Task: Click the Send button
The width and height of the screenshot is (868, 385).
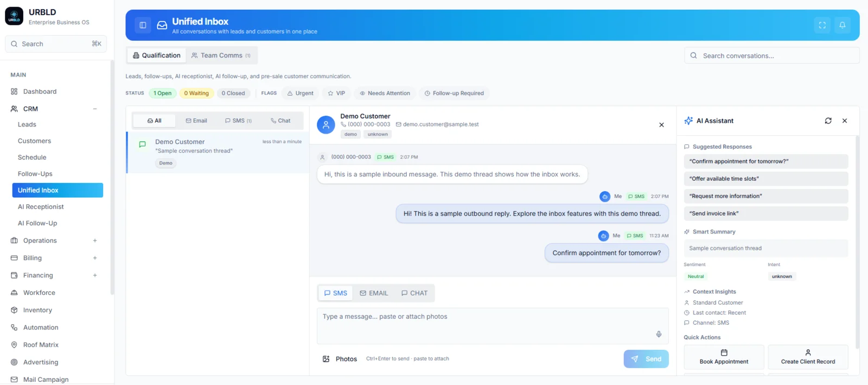Action: 646,359
